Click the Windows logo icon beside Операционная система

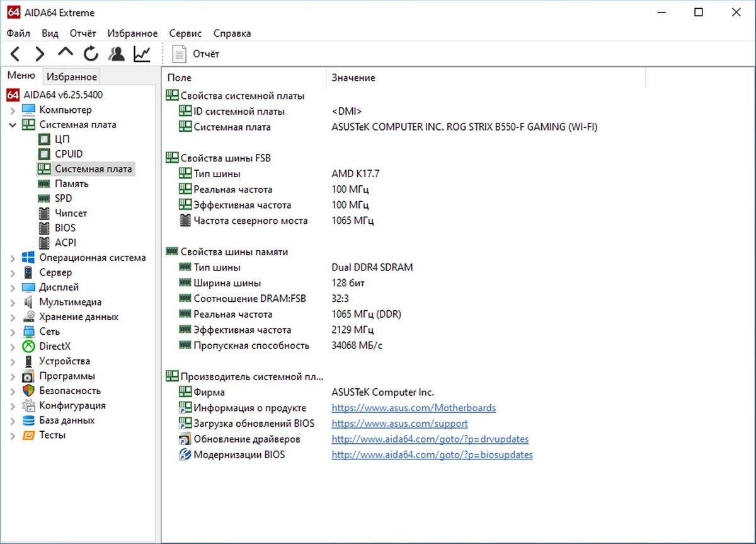(x=28, y=258)
